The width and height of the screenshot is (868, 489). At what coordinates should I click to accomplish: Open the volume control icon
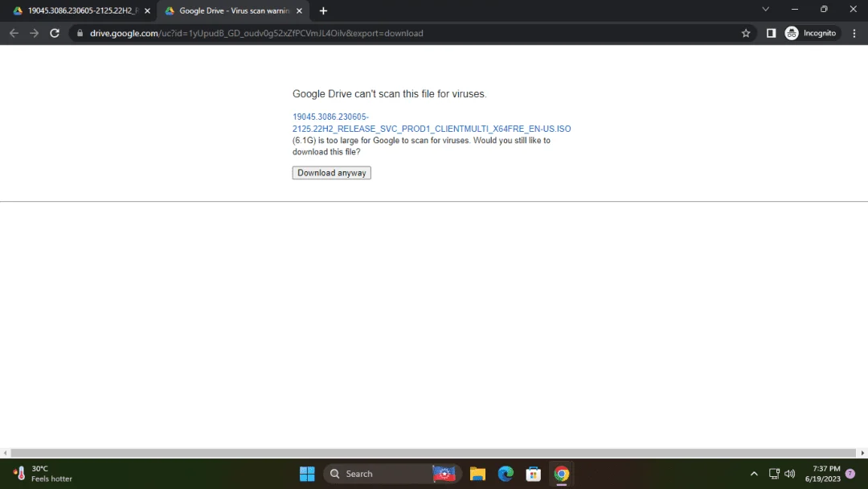[x=790, y=474]
